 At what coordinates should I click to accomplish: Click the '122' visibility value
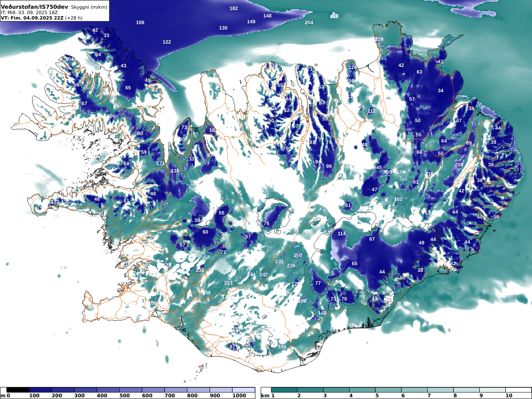[x=167, y=42]
